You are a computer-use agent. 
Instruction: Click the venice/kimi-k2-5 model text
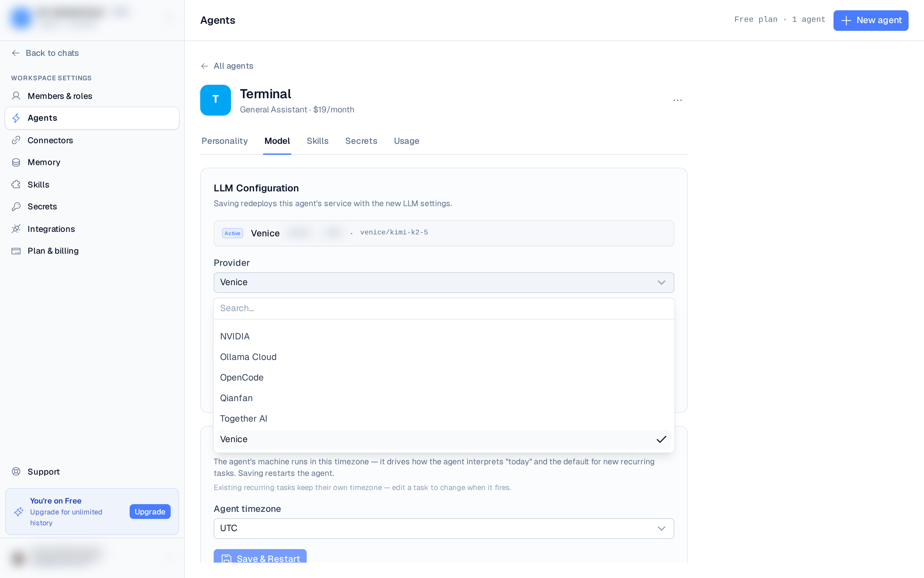click(394, 232)
